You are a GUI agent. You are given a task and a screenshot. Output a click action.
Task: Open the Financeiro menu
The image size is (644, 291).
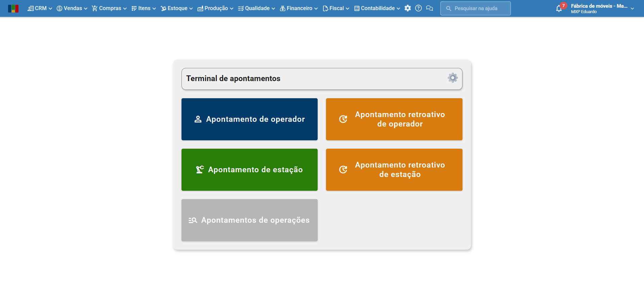click(x=298, y=8)
